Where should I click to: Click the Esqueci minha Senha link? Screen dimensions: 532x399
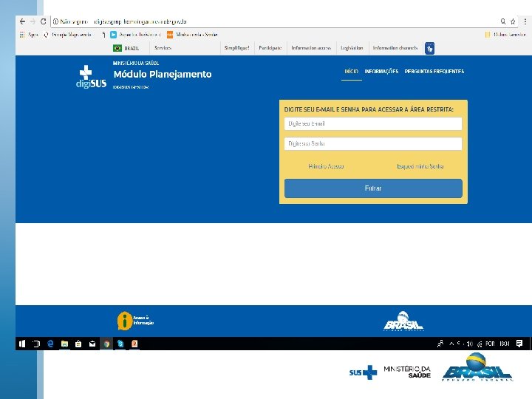click(x=420, y=166)
